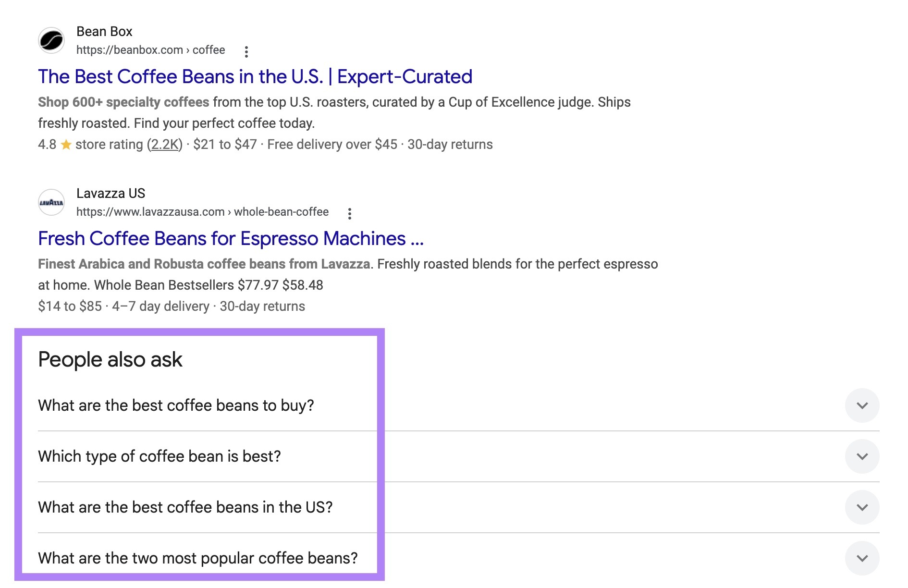Click the 'Lavazza US' site name
Image resolution: width=908 pixels, height=588 pixels.
[110, 193]
